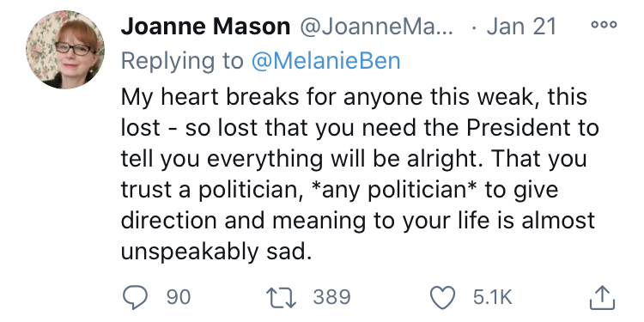Open the Joanne Mason display name
This screenshot has width=644, height=322.
pos(206,27)
